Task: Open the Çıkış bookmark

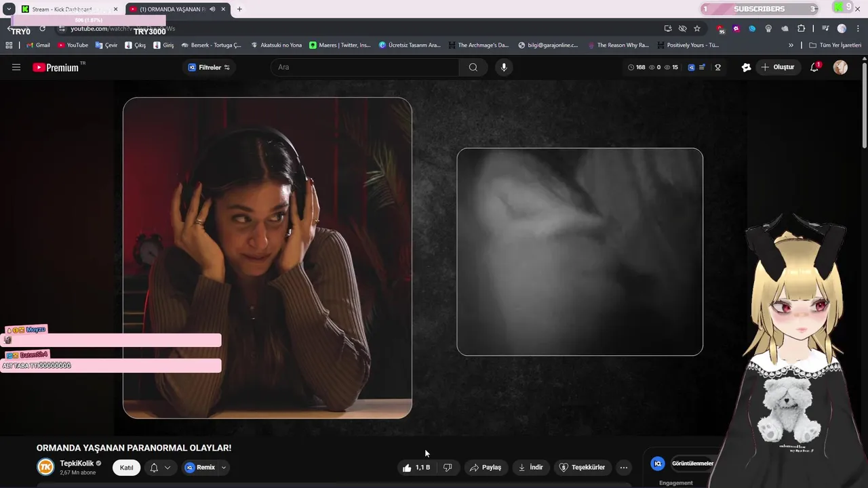Action: coord(135,45)
